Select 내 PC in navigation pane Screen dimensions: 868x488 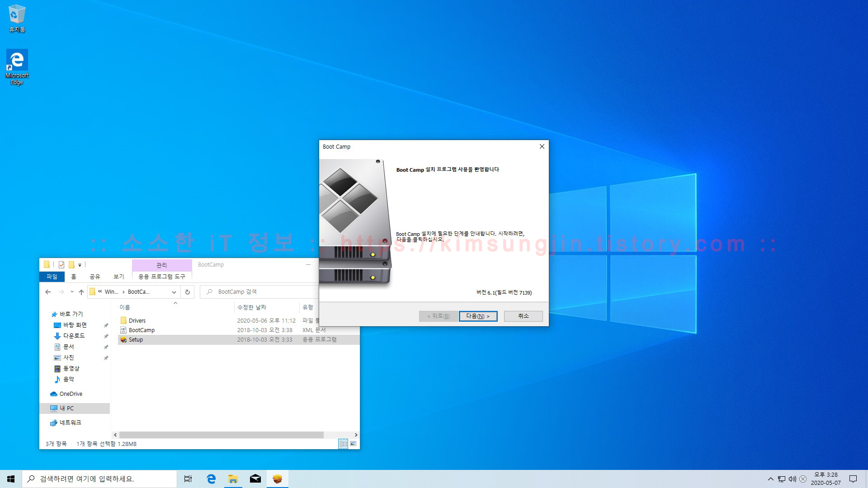click(x=66, y=408)
